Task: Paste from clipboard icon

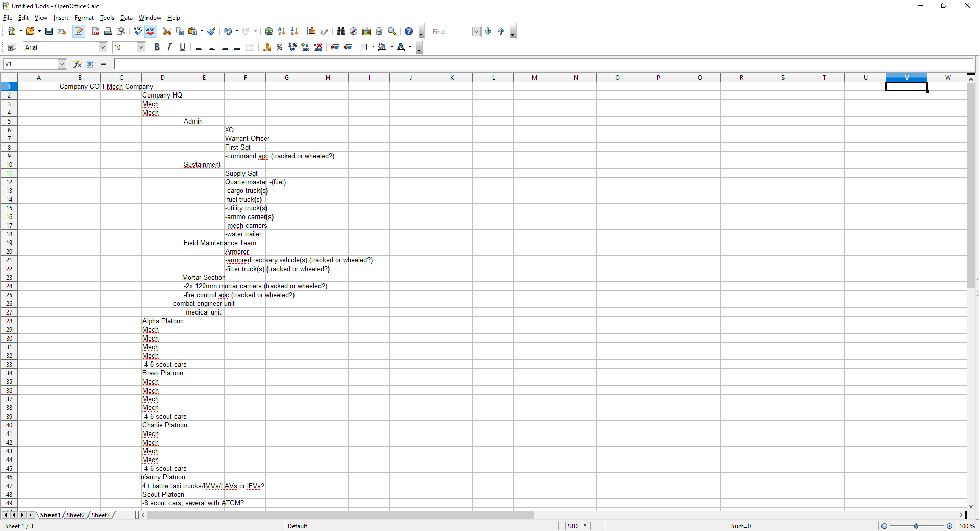Action: pos(192,31)
